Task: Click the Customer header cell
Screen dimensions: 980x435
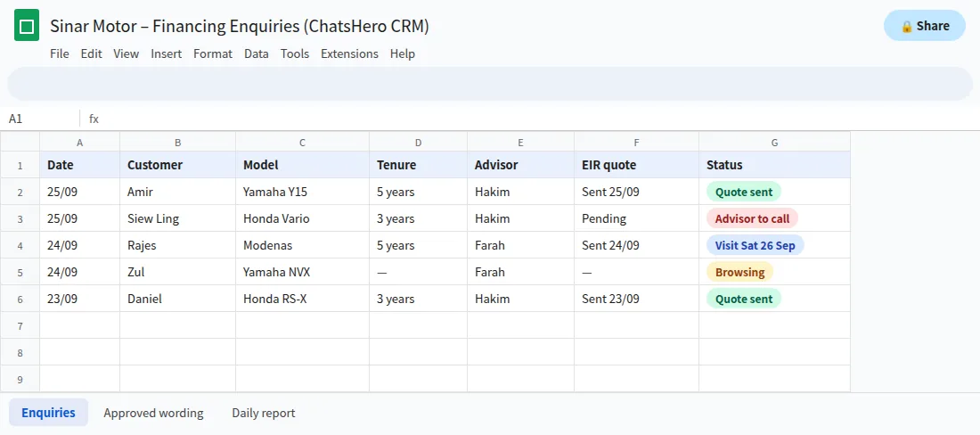Action: tap(178, 165)
